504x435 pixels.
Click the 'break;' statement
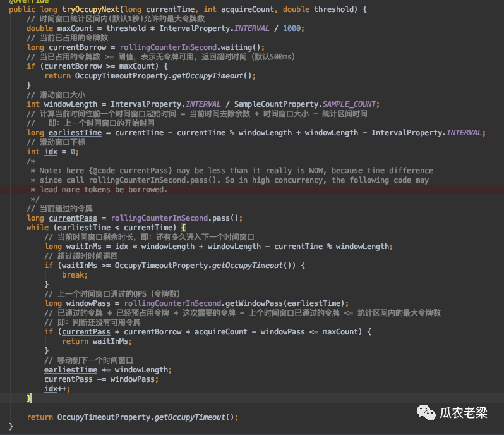coord(75,275)
